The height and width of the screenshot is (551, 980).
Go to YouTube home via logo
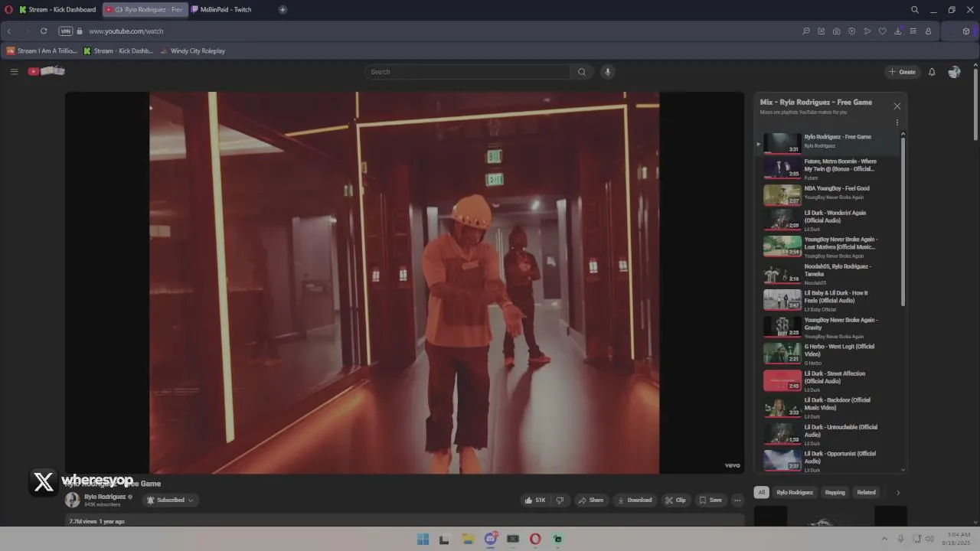47,71
